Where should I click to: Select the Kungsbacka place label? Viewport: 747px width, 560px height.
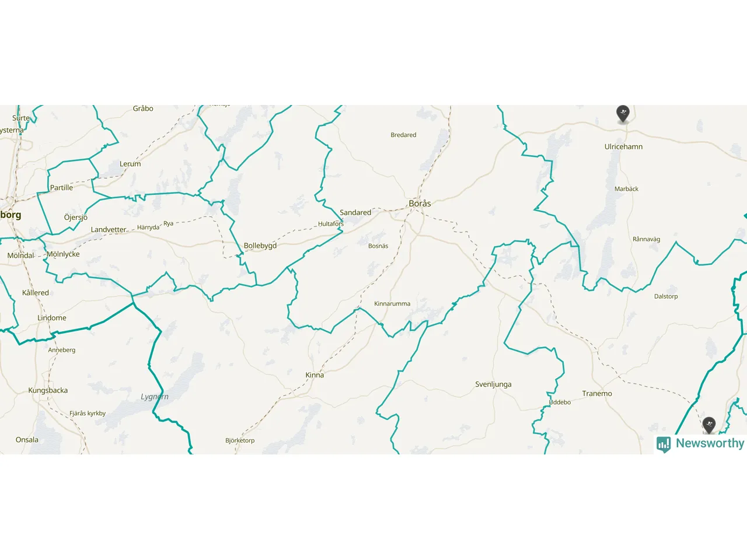[48, 391]
